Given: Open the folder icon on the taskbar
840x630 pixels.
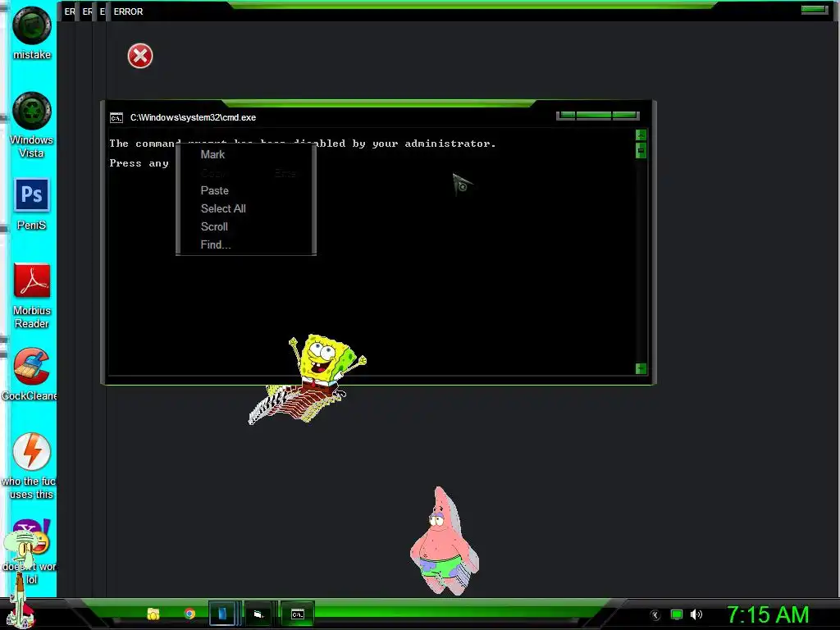Looking at the screenshot, I should pos(153,614).
